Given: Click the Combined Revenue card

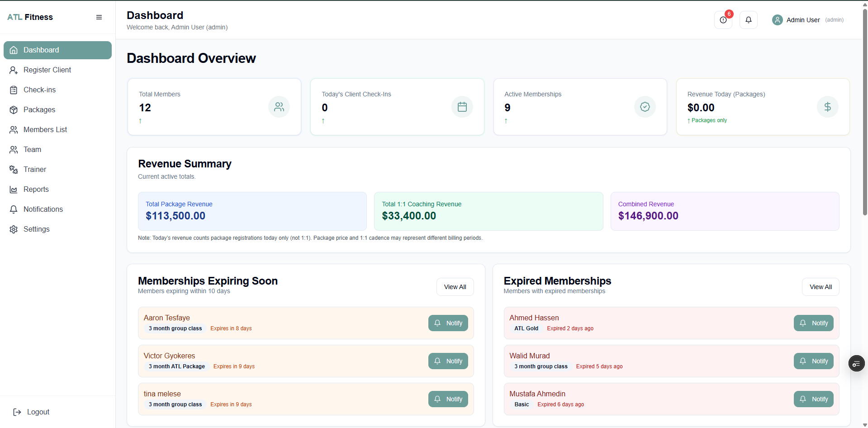Looking at the screenshot, I should coord(725,211).
